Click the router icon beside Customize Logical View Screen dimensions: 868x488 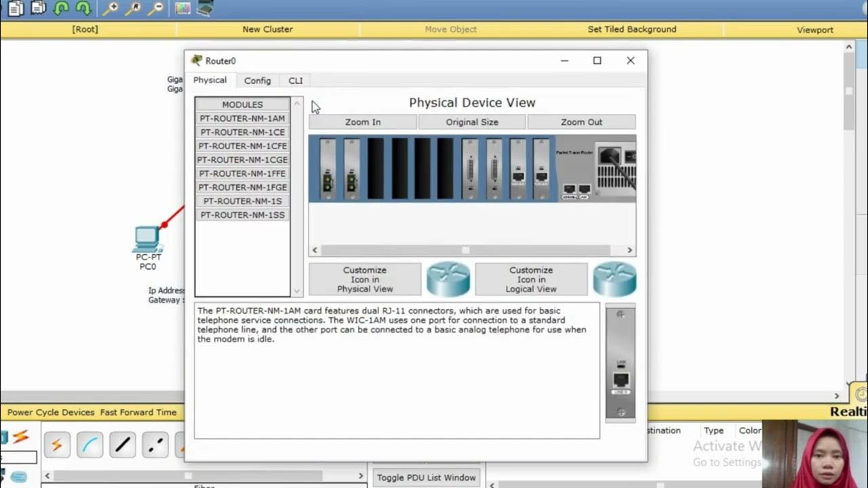pyautogui.click(x=614, y=279)
